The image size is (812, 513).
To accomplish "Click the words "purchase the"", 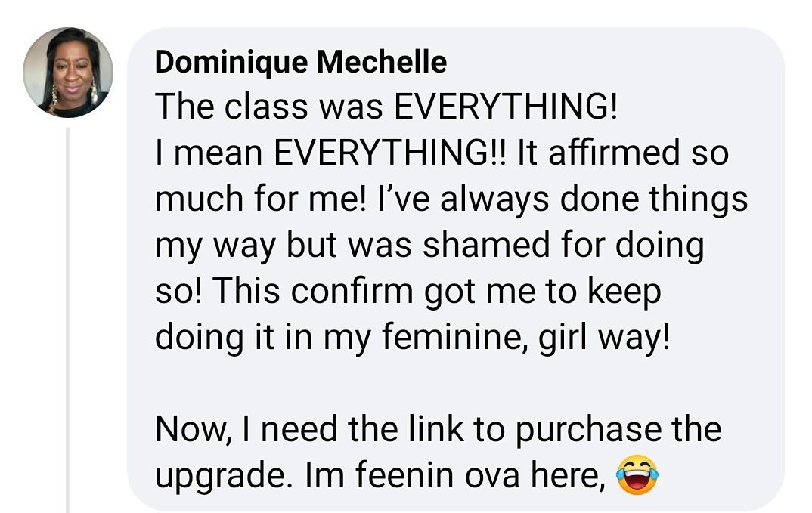I will (x=618, y=430).
